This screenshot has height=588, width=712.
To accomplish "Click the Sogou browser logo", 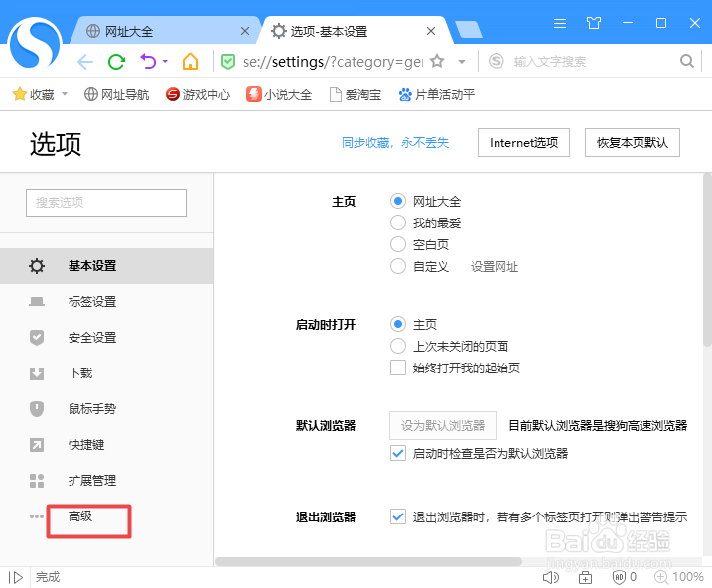I will [35, 43].
